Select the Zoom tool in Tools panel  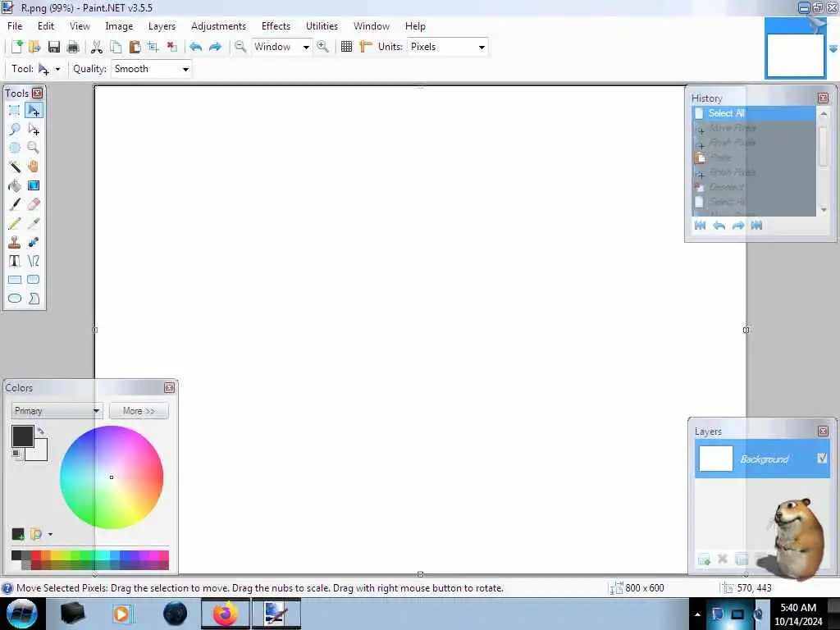click(33, 148)
